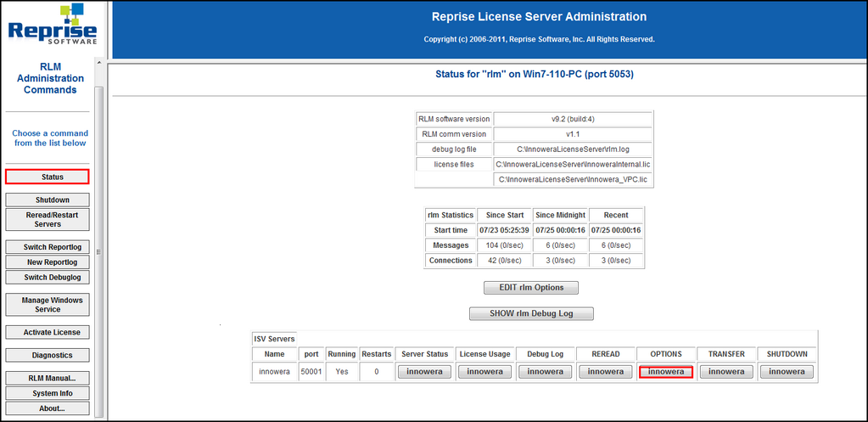
Task: Click the 'Reprise License Server Administration' title
Action: (x=539, y=17)
